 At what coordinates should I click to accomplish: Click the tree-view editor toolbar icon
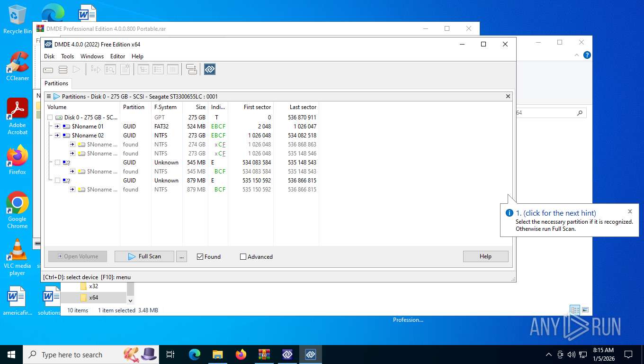click(x=143, y=70)
